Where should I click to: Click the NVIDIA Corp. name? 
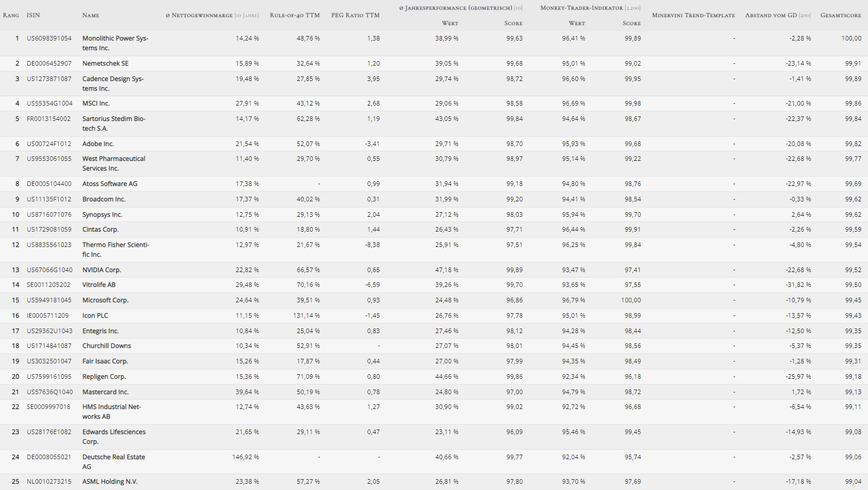tap(102, 270)
